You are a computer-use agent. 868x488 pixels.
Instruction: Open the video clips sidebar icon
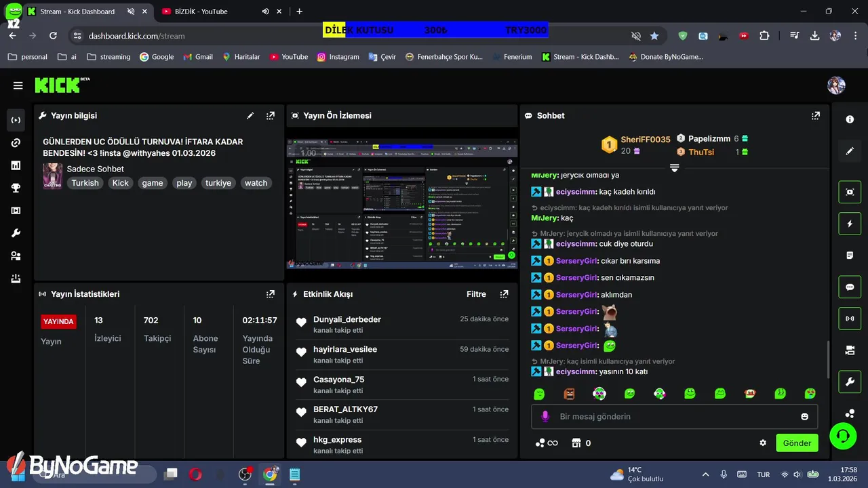16,211
